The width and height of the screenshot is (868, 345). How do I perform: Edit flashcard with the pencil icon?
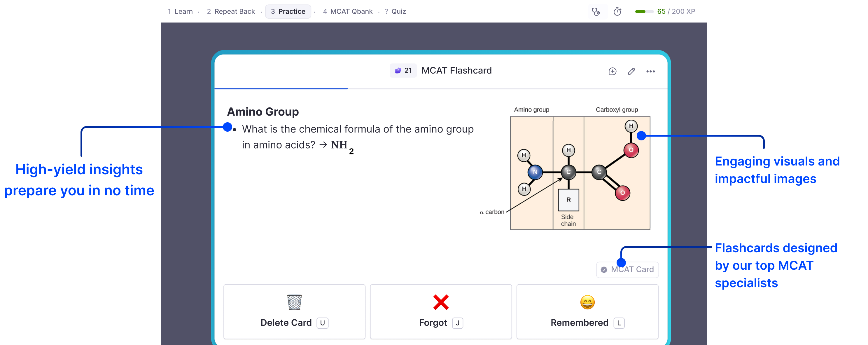tap(631, 72)
